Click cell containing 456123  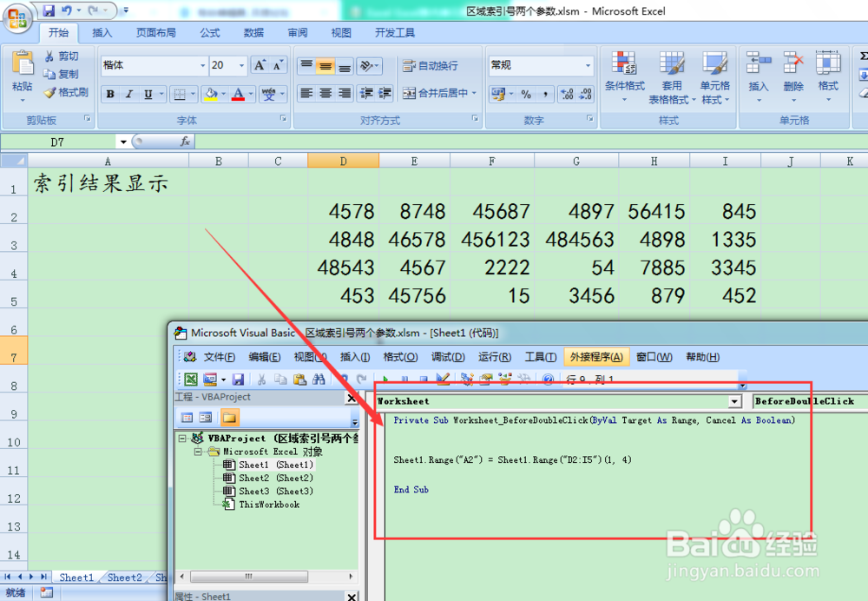(x=492, y=240)
